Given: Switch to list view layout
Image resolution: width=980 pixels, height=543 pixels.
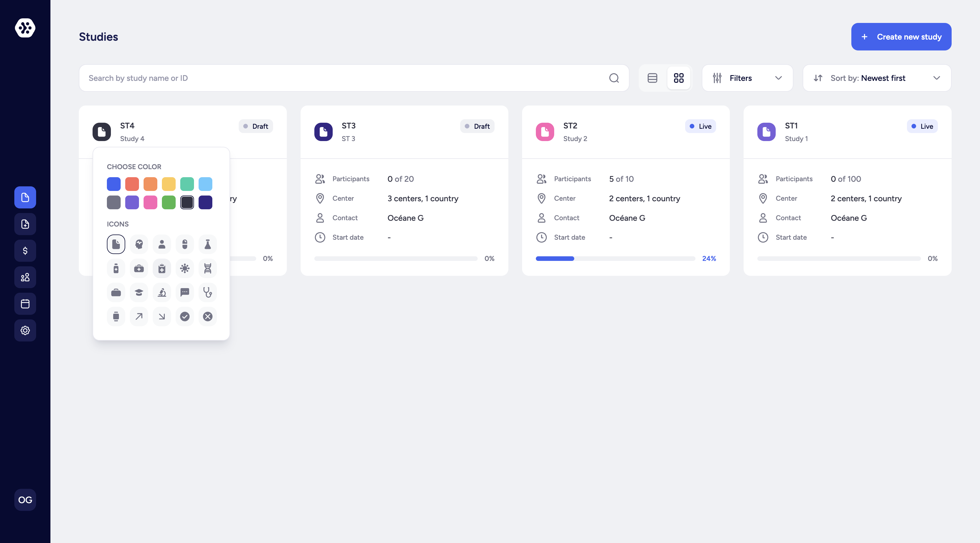Looking at the screenshot, I should (x=652, y=78).
